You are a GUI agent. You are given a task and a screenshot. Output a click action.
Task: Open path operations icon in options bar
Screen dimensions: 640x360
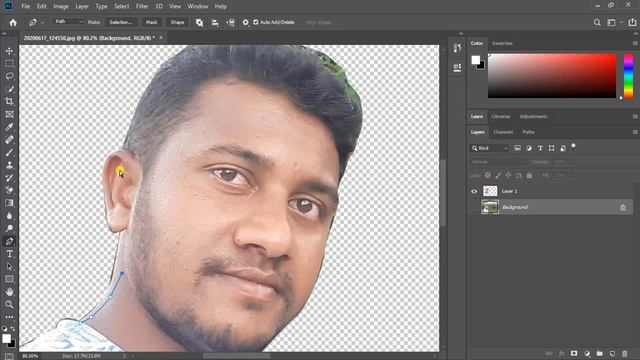coord(199,22)
